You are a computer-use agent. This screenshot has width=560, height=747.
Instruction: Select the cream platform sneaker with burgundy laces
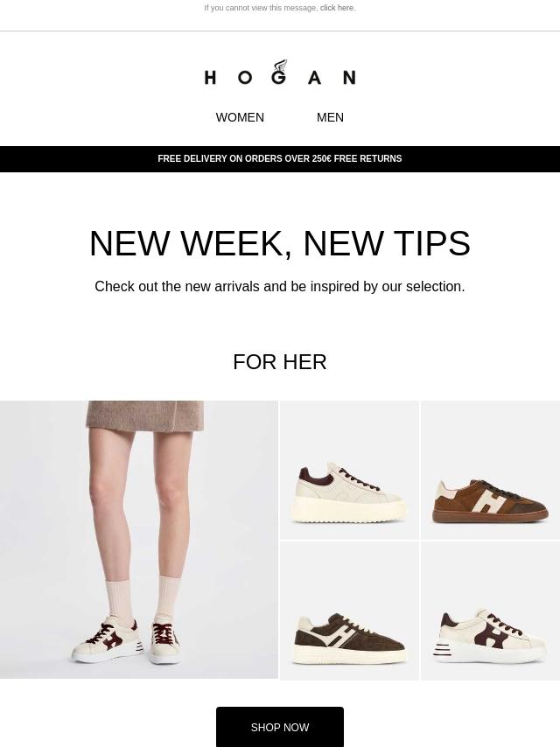pyautogui.click(x=349, y=470)
